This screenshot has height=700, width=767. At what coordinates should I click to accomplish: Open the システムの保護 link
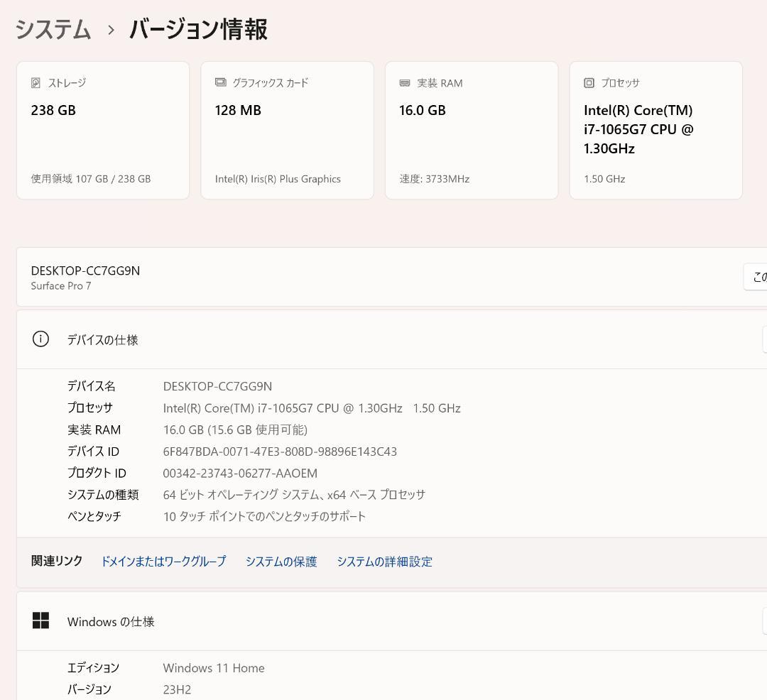(x=281, y=561)
